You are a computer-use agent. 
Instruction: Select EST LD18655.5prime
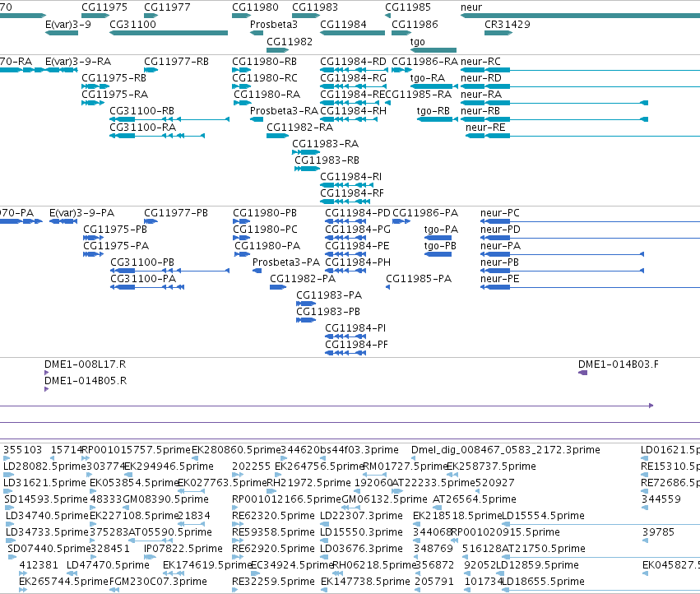[544, 582]
